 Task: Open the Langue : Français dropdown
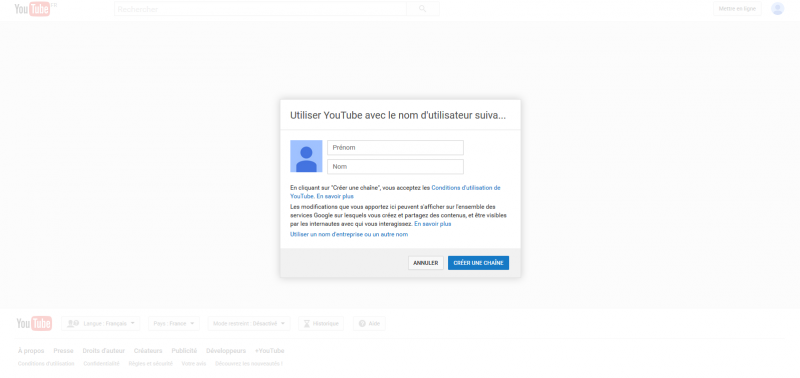tap(101, 323)
